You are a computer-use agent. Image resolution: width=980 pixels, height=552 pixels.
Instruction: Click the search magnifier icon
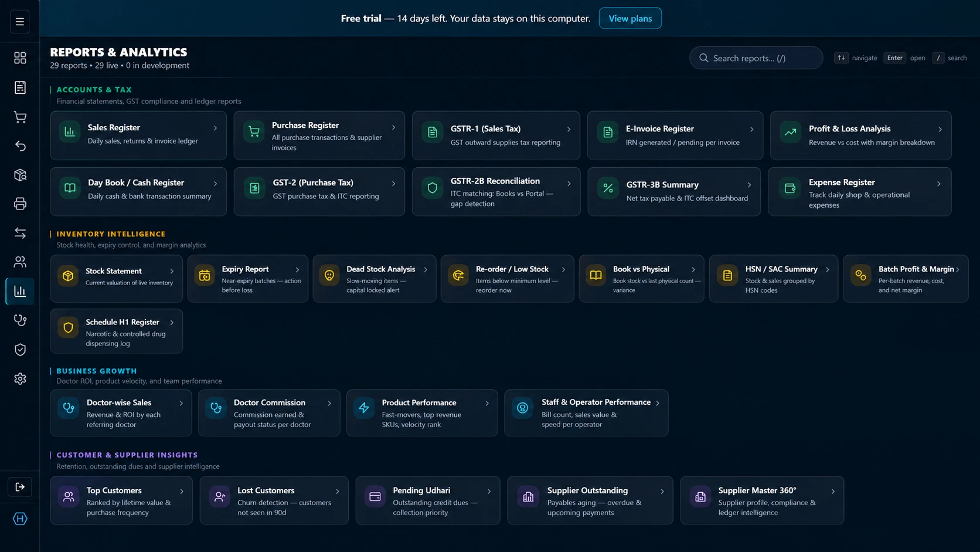click(704, 58)
